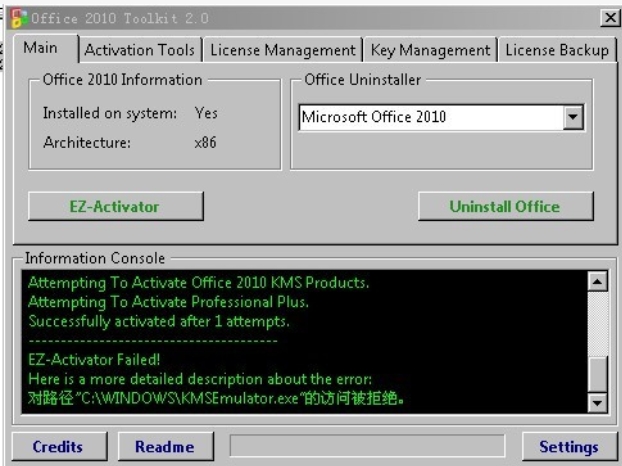Screen dimensions: 622x466
Task: Click the empty progress bar at bottom
Action: (x=367, y=446)
